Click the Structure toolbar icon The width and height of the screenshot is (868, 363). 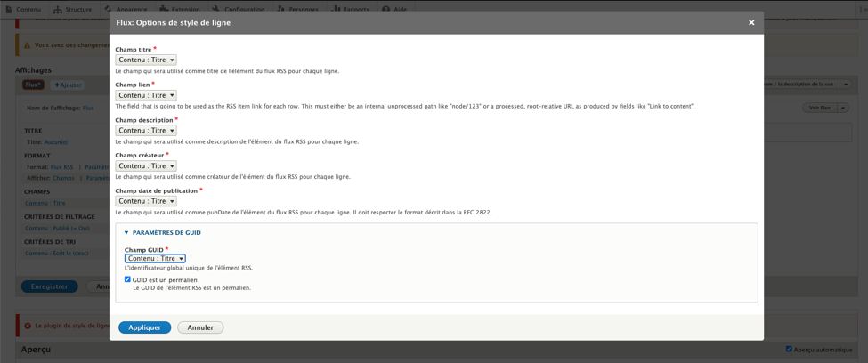click(x=58, y=9)
